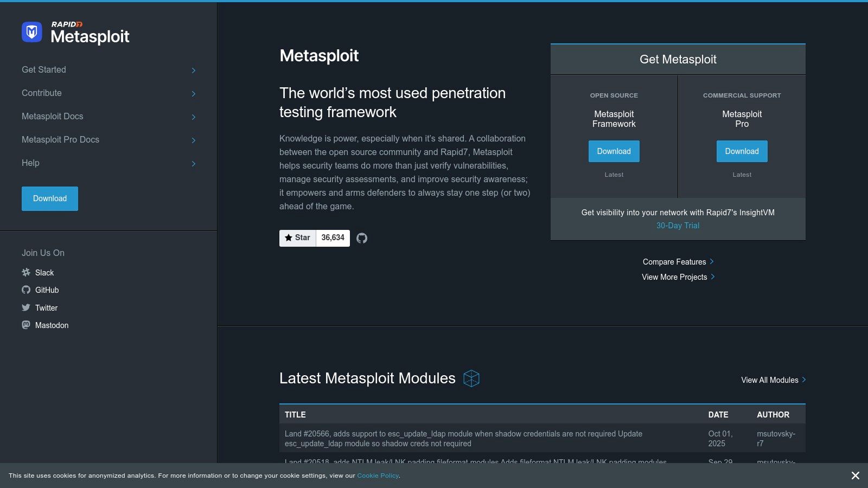Open the 30-Day Trial link
The height and width of the screenshot is (488, 868).
tap(678, 226)
